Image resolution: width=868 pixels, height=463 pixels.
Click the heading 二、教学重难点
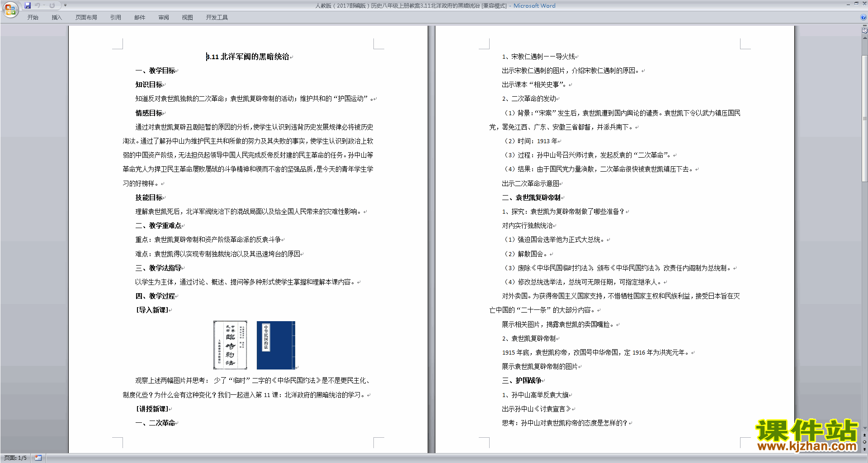(158, 225)
